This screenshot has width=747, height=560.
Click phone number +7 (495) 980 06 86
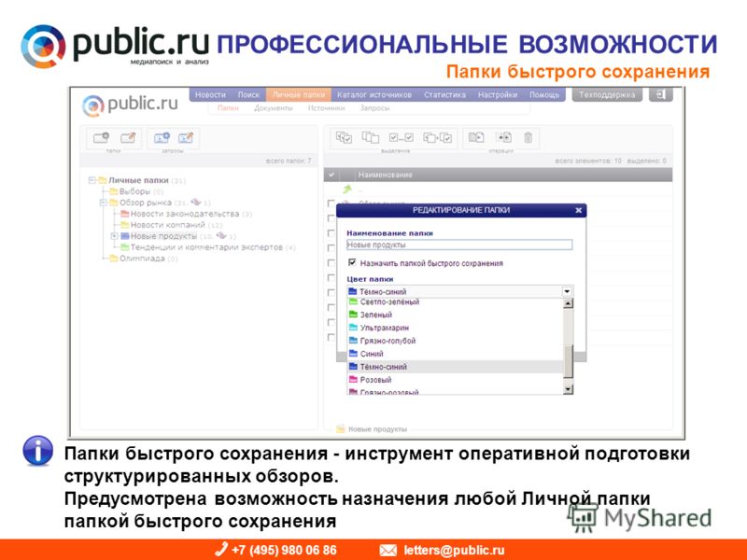(284, 550)
